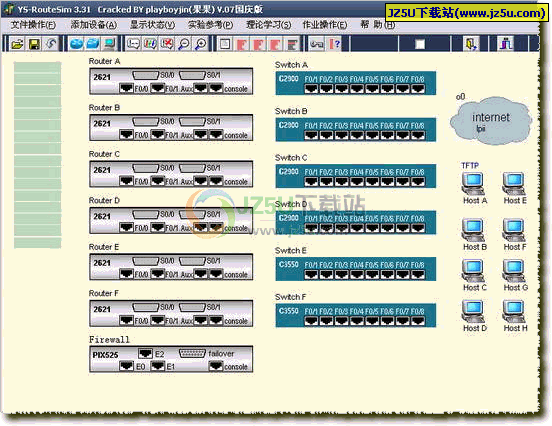Click the PIX525 model text on Firewall
552x426 pixels.
pos(106,355)
